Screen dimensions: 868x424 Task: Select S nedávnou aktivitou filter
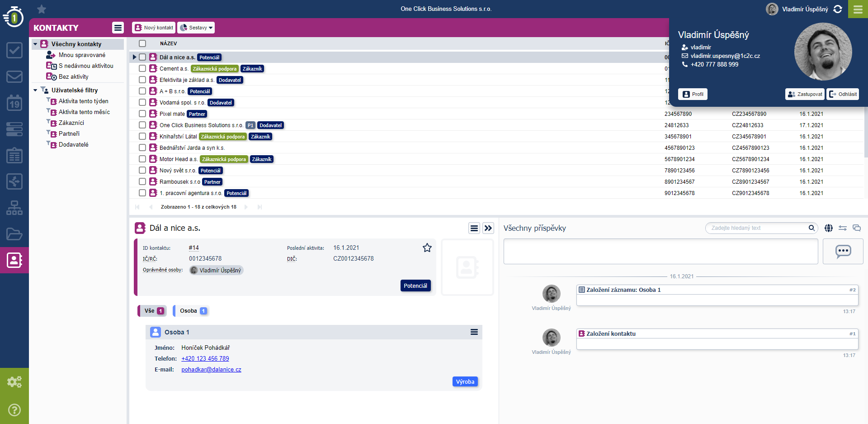click(86, 66)
